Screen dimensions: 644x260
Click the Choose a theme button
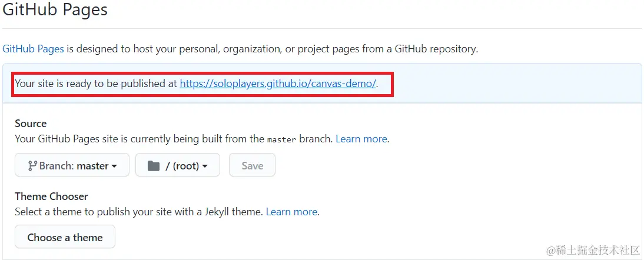tap(65, 237)
